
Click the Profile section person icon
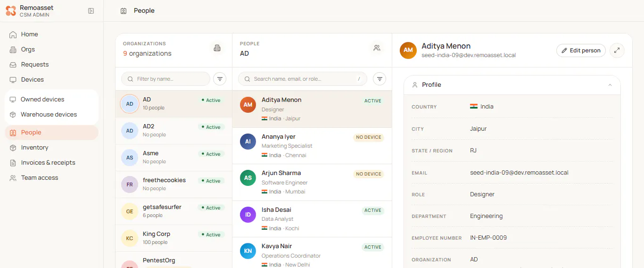[x=415, y=85]
